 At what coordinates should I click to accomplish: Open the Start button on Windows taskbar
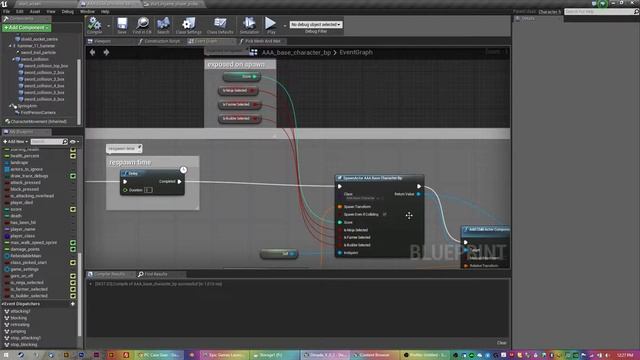point(6,355)
